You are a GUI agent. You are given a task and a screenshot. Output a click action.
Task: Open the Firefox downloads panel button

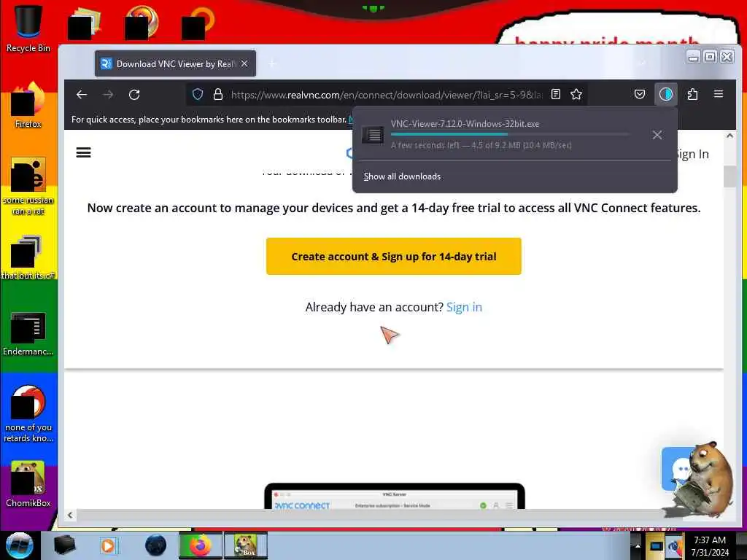click(x=666, y=94)
